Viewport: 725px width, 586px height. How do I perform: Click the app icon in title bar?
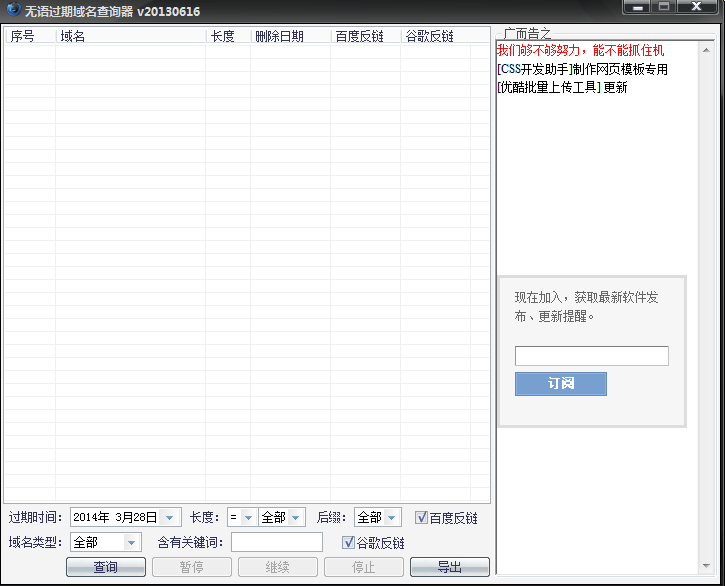click(12, 11)
